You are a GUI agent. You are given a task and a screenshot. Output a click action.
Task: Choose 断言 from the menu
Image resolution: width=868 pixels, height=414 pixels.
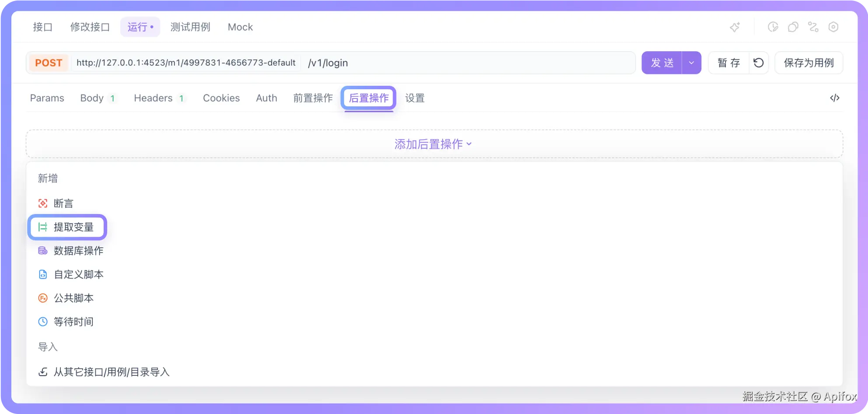point(63,203)
